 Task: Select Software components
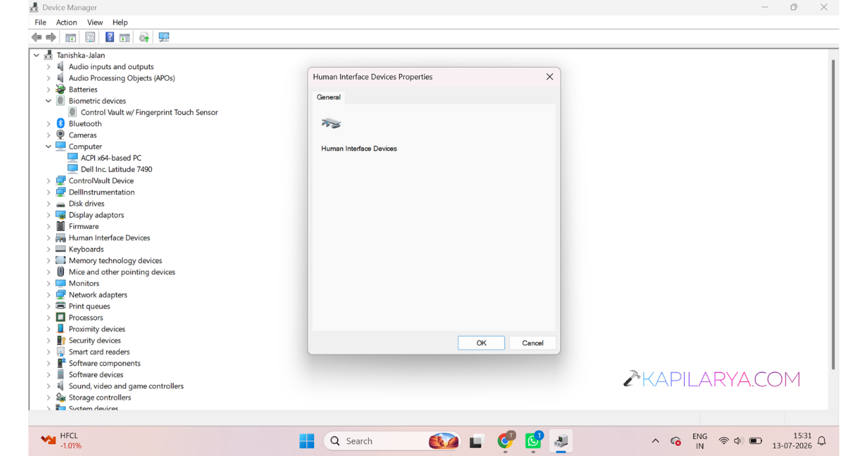click(x=104, y=363)
